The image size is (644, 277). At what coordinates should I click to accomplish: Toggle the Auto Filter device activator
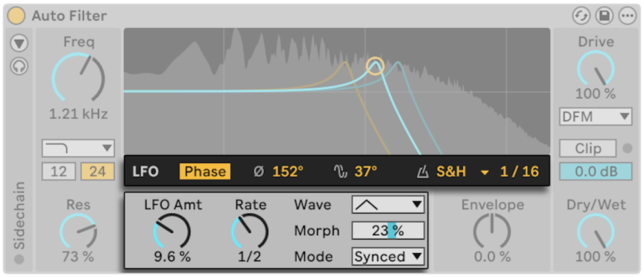click(x=17, y=15)
